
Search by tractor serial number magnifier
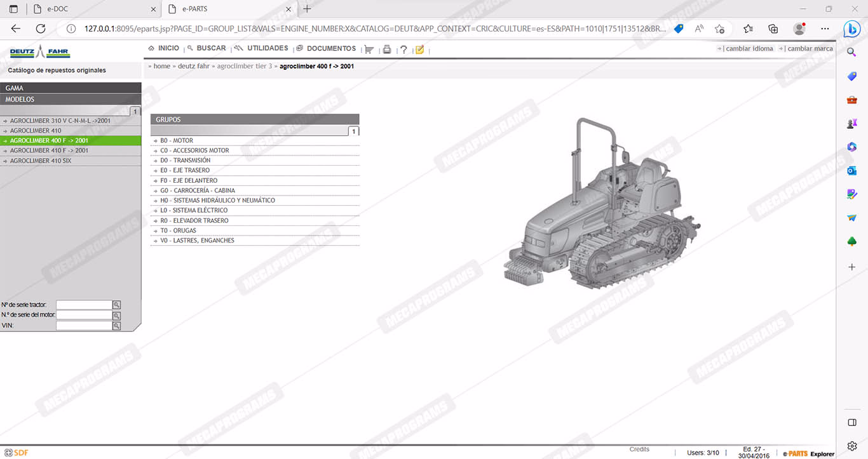click(116, 305)
